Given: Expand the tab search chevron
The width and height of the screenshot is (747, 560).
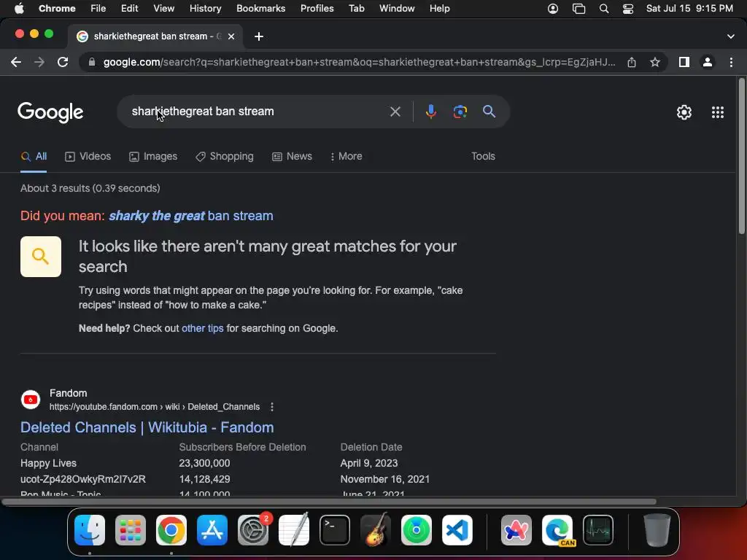Looking at the screenshot, I should 731,36.
